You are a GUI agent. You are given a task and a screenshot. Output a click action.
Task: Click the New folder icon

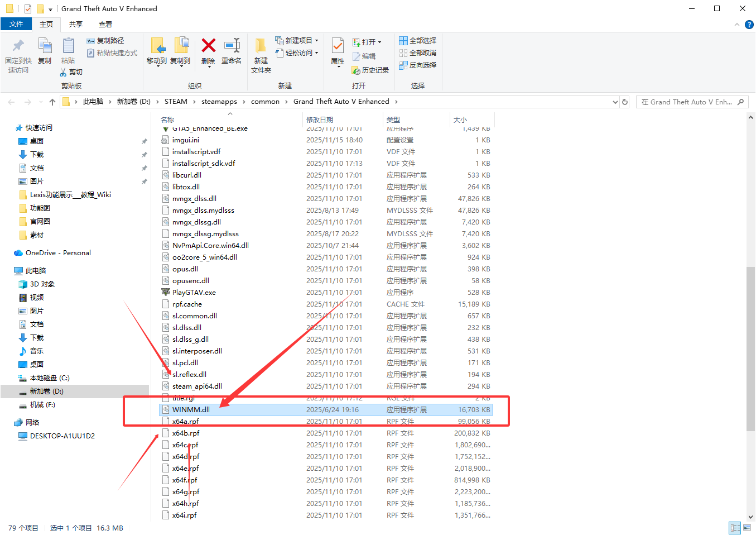click(x=261, y=55)
